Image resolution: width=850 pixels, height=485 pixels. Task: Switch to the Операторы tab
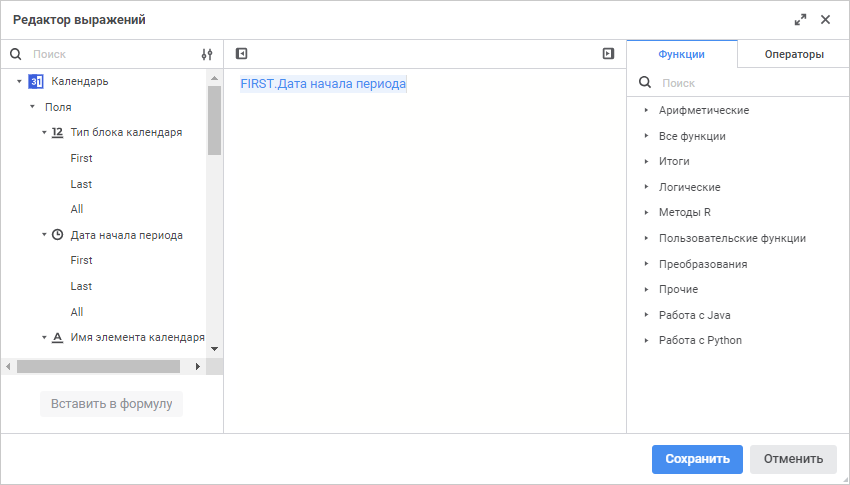794,55
